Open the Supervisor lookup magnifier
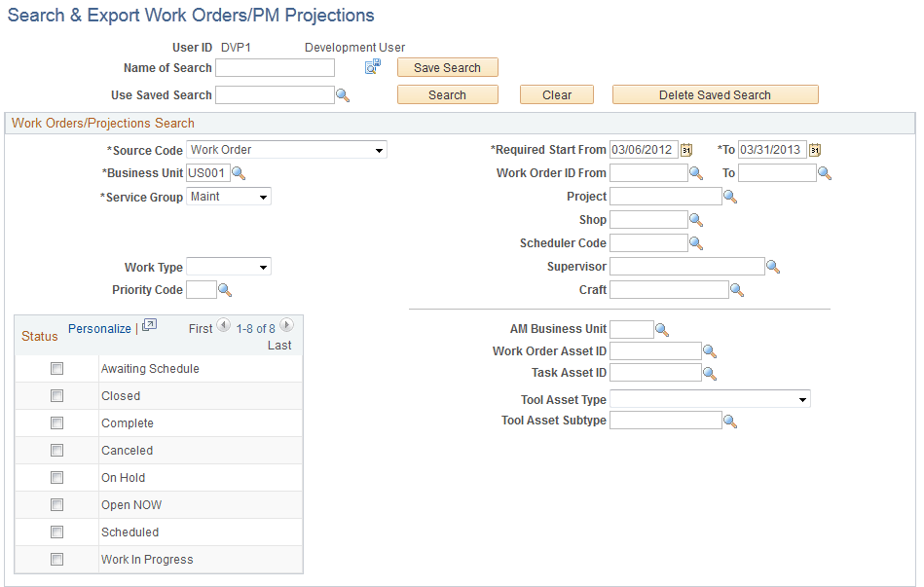924x587 pixels. [773, 266]
